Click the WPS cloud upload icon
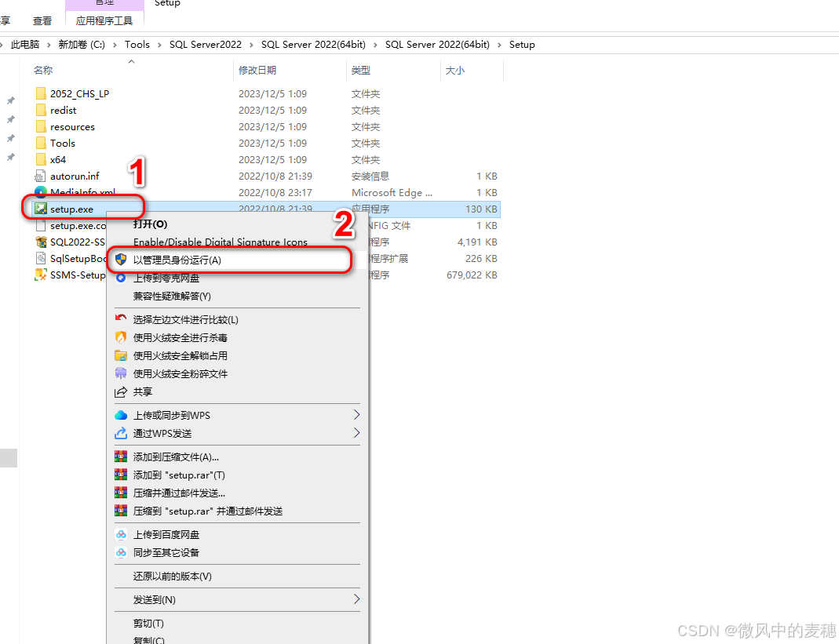This screenshot has height=644, width=839. (x=121, y=415)
